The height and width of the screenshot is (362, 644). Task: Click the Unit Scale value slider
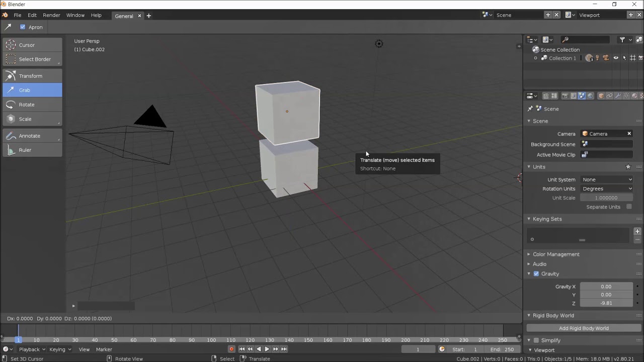click(x=606, y=198)
